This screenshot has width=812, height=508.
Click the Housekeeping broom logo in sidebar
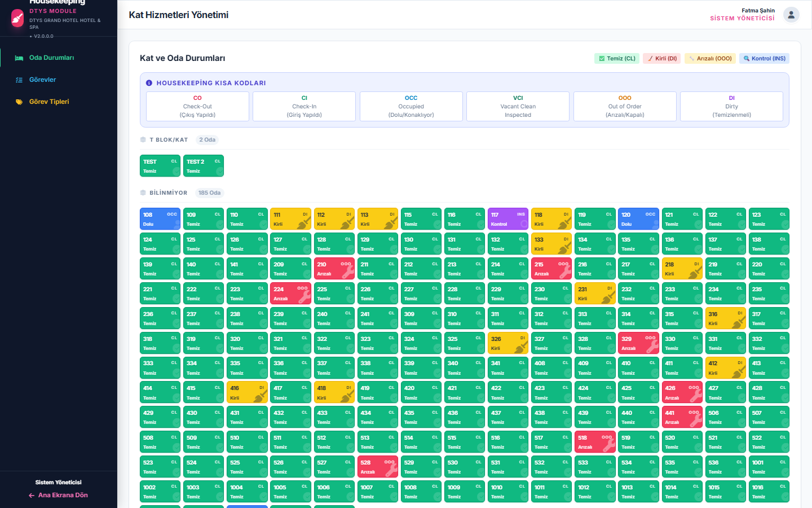(x=17, y=18)
